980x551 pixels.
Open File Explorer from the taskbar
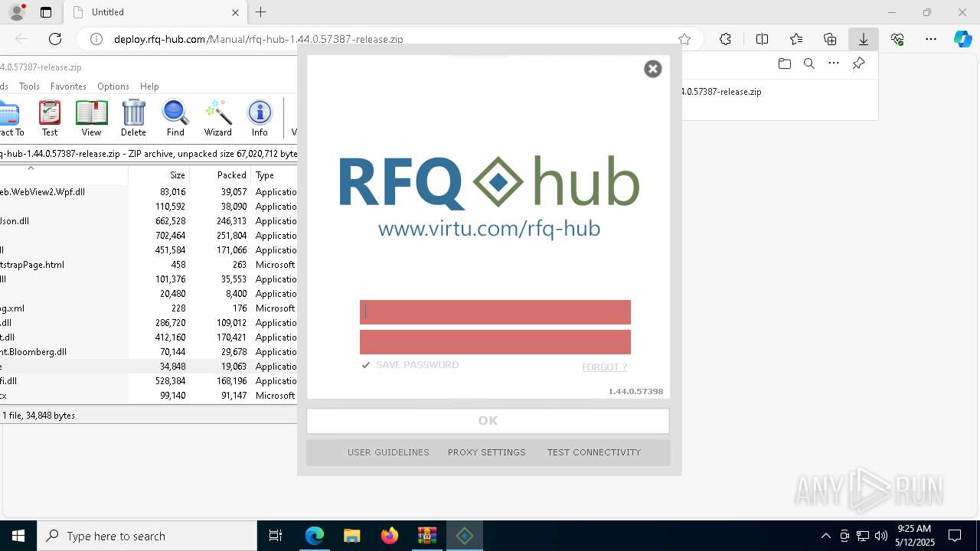point(351,536)
